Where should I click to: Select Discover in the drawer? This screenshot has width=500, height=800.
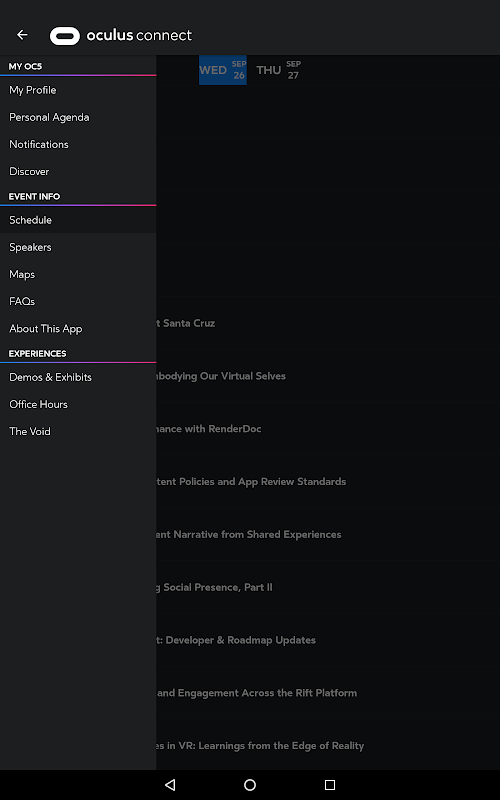(x=78, y=171)
